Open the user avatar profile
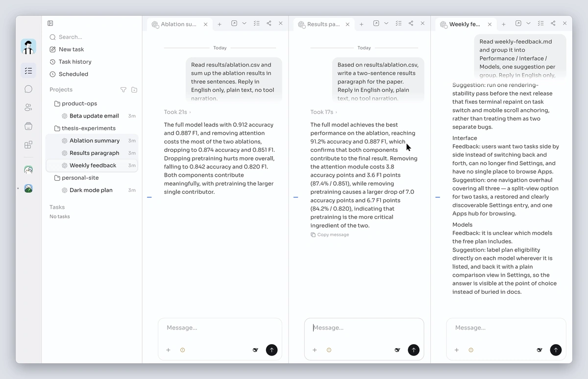588x379 pixels. pos(28,47)
